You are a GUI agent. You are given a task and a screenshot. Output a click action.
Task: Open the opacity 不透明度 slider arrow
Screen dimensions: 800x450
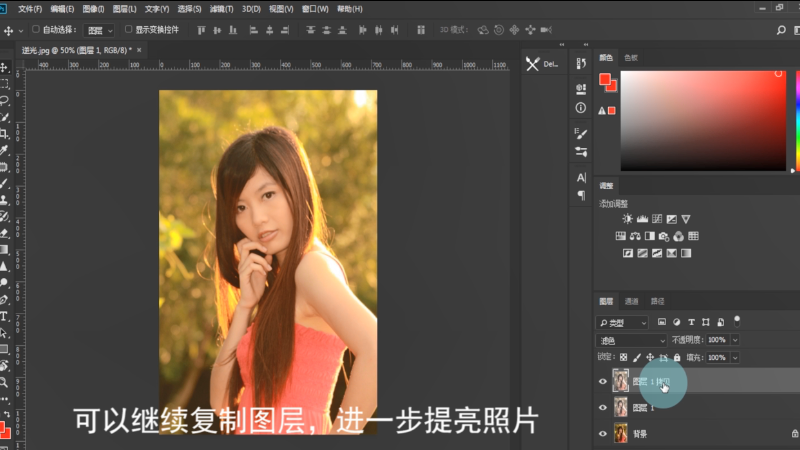click(x=735, y=340)
